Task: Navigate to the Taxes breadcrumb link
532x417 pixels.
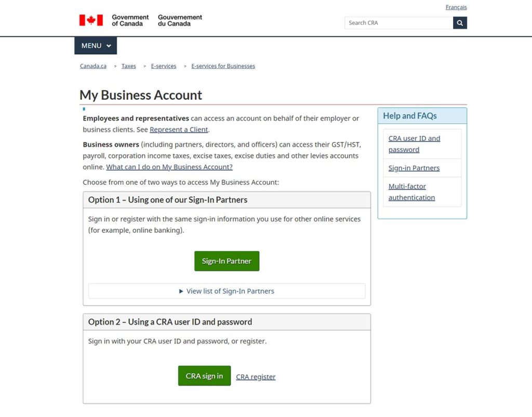Action: [128, 66]
